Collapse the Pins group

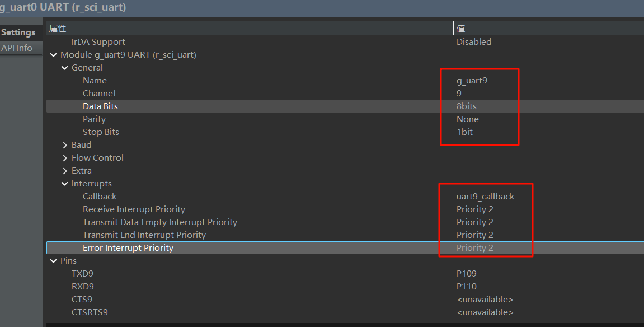click(x=53, y=261)
